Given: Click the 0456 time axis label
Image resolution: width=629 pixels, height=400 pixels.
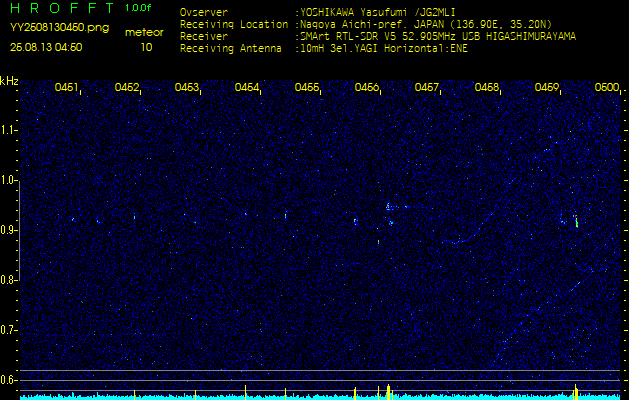Looking at the screenshot, I should tap(367, 87).
